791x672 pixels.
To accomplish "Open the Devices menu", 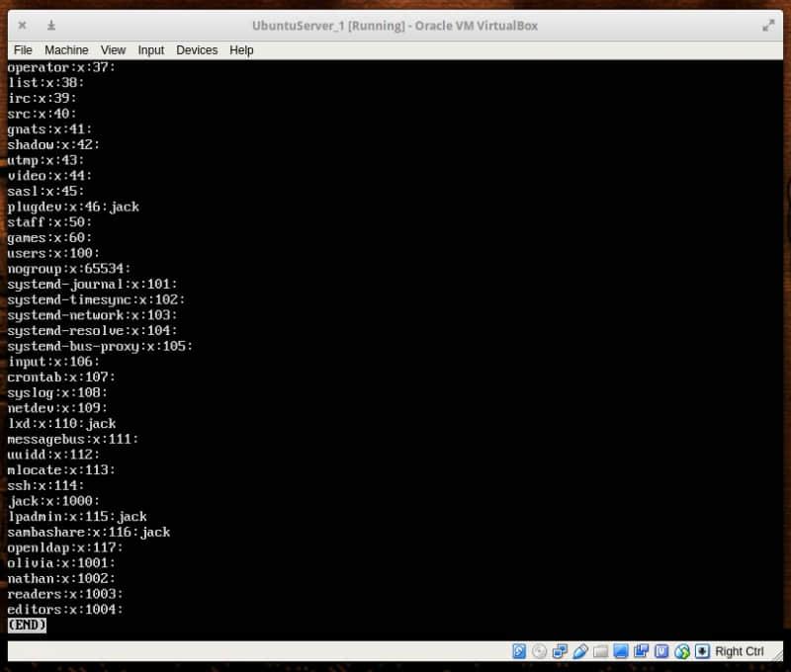I will pyautogui.click(x=197, y=49).
